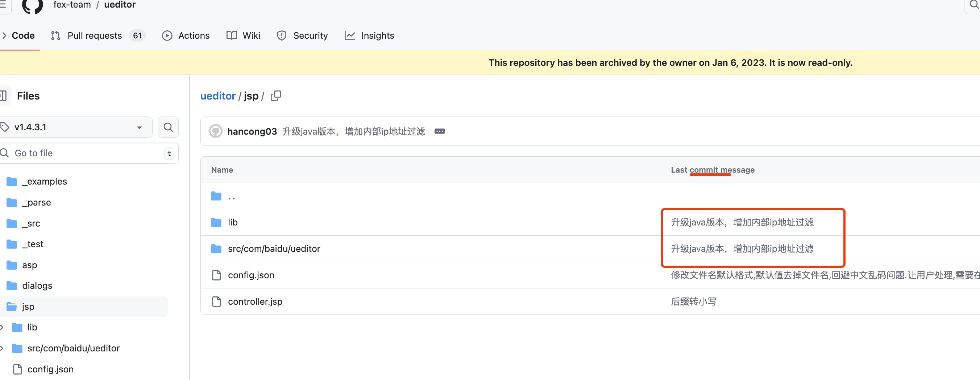Collapse the Files side panel icon
This screenshot has height=380, width=980.
(4, 96)
